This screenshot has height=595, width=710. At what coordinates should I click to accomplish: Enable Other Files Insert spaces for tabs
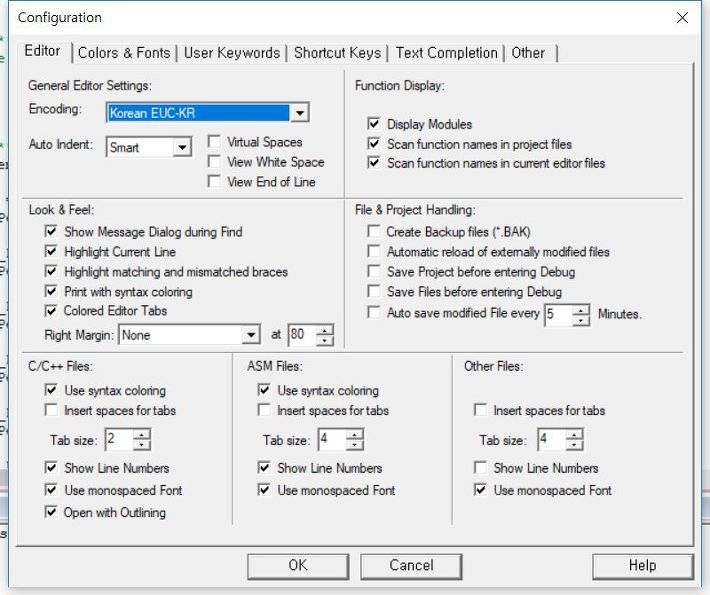pyautogui.click(x=480, y=410)
